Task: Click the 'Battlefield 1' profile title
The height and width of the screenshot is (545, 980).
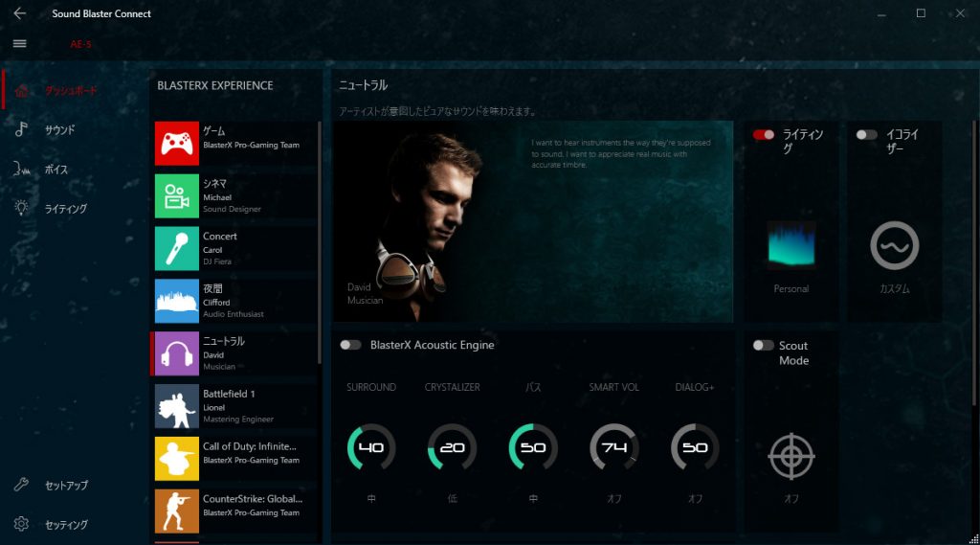Action: (229, 394)
